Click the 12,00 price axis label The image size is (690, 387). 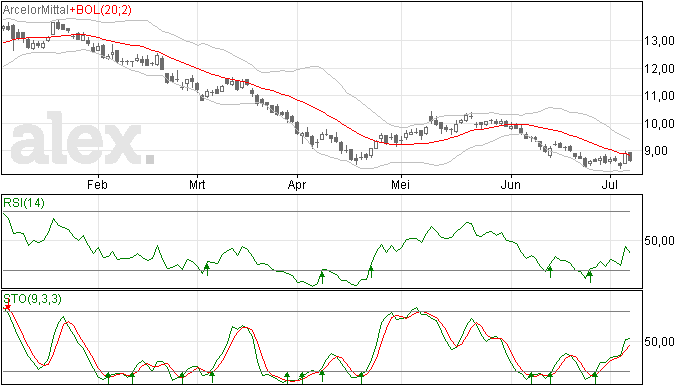[659, 69]
